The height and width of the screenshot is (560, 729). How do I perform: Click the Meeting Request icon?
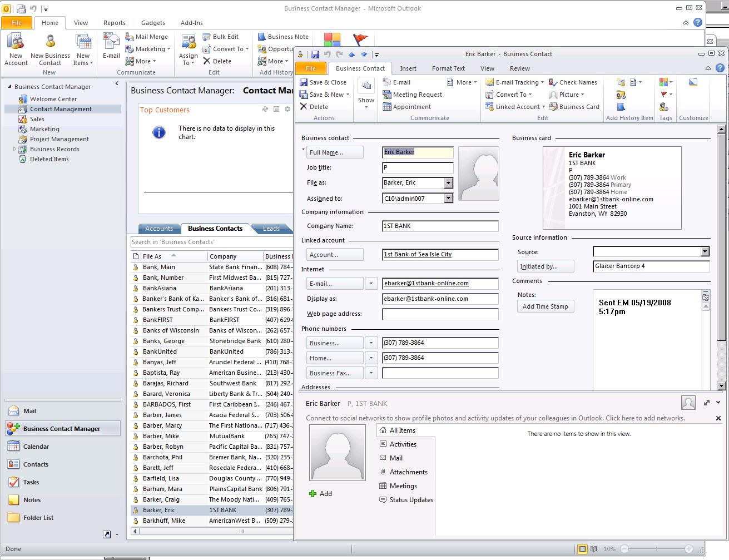pyautogui.click(x=387, y=95)
